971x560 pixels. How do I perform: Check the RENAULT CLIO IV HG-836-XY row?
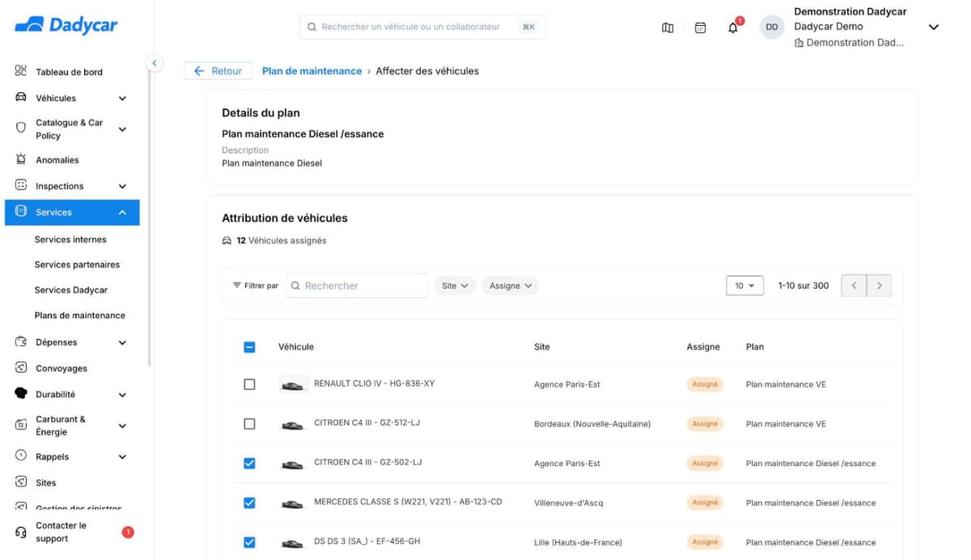click(249, 384)
